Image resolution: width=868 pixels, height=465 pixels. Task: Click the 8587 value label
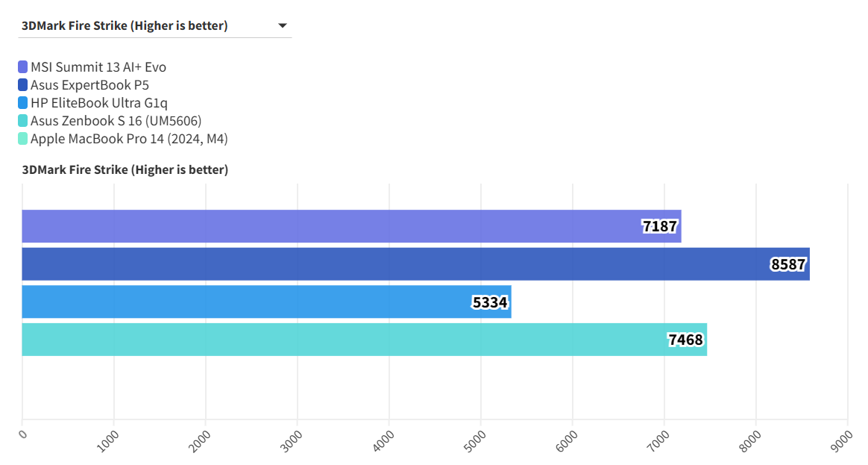(x=789, y=264)
